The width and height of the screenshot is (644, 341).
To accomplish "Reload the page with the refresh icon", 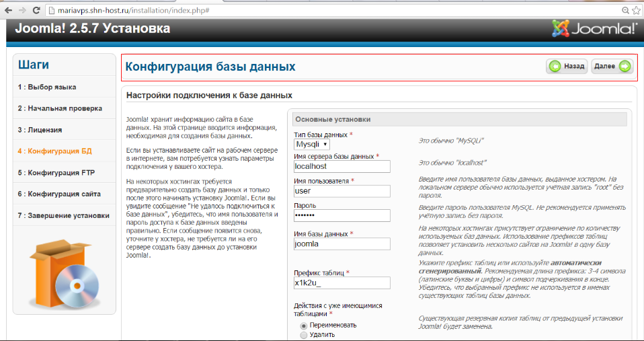I will (36, 10).
